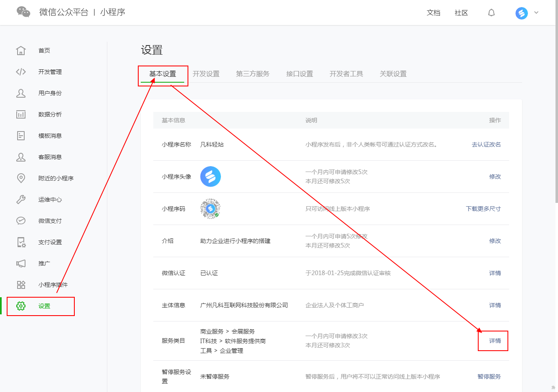Click 下载更多尺寸 for the mini program code

483,209
